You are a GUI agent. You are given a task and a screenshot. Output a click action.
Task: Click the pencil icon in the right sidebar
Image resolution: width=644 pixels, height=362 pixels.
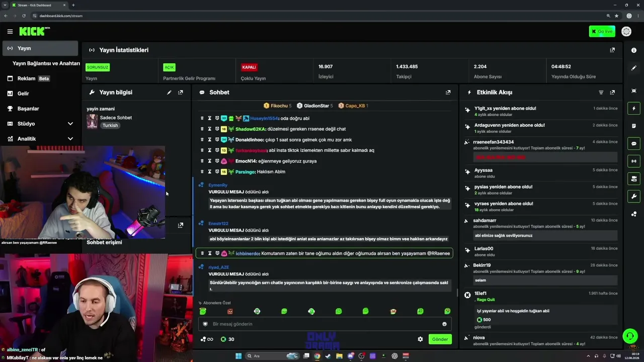tap(634, 68)
